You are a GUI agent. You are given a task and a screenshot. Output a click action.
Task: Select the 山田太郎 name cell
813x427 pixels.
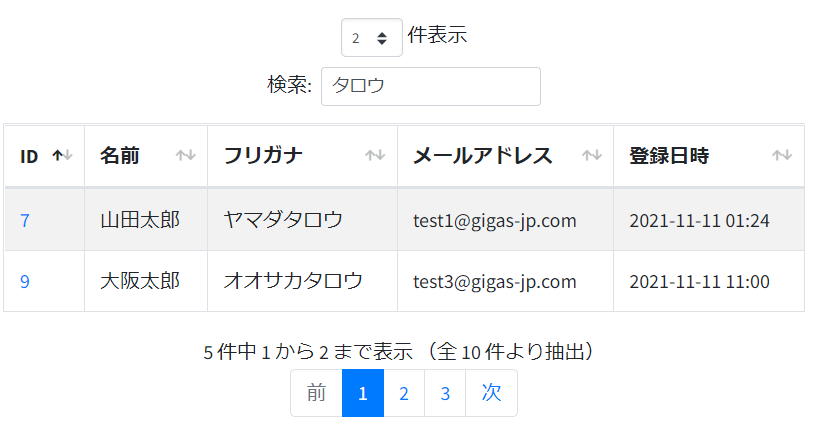[146, 220]
